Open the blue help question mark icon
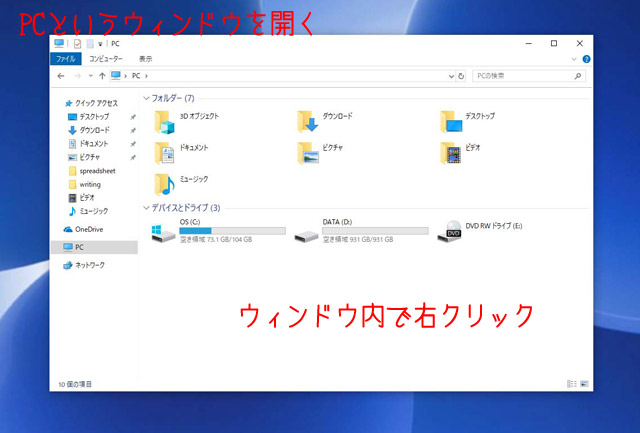Viewport: 640px width, 433px height. [x=586, y=59]
